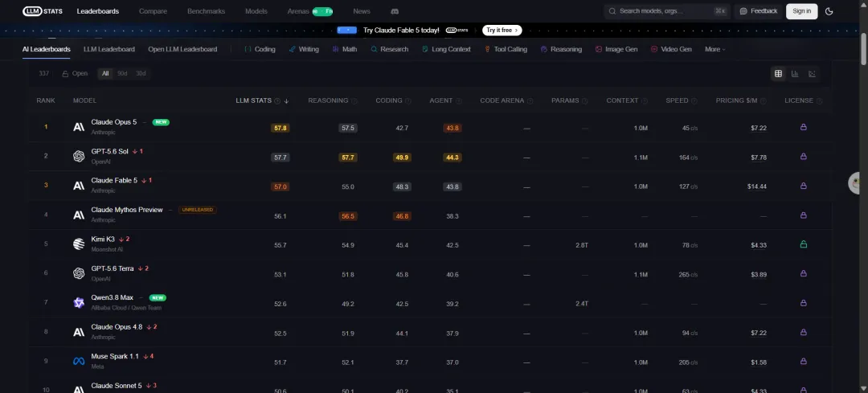Open the Math category
This screenshot has height=393, width=868.
[344, 49]
